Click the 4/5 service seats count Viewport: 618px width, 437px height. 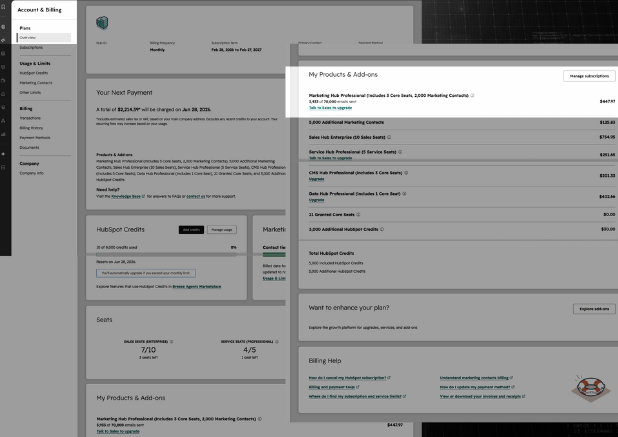249,350
